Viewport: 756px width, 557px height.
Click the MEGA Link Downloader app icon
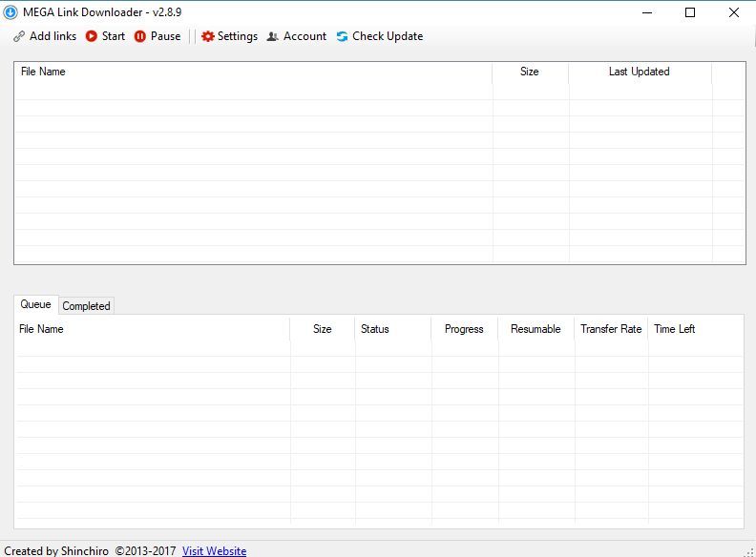pos(10,12)
